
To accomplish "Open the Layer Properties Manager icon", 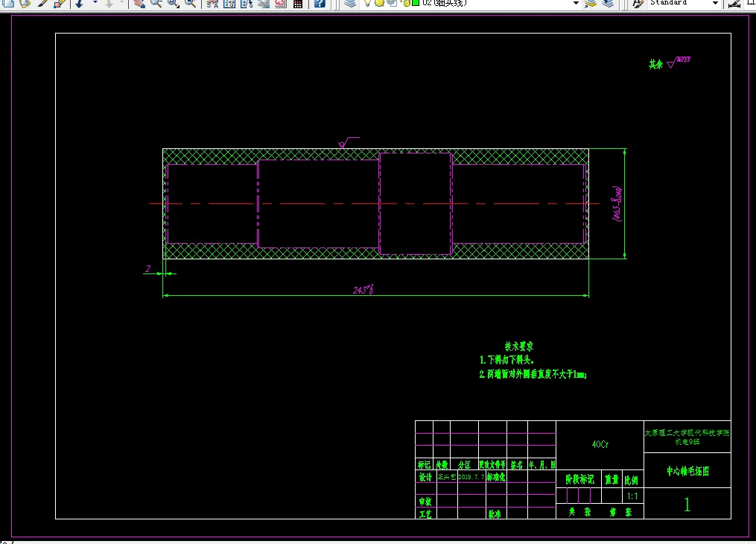I will pos(350,4).
